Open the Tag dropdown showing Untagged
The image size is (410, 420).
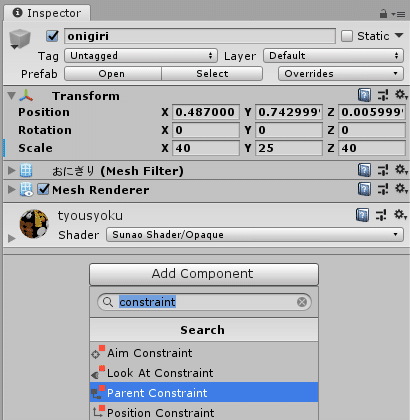[x=141, y=56]
